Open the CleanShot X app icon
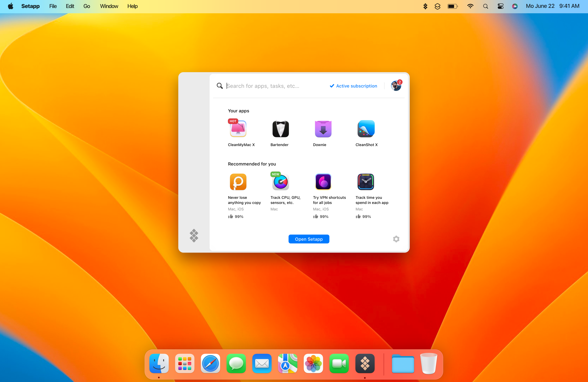This screenshot has width=588, height=382. [x=366, y=129]
